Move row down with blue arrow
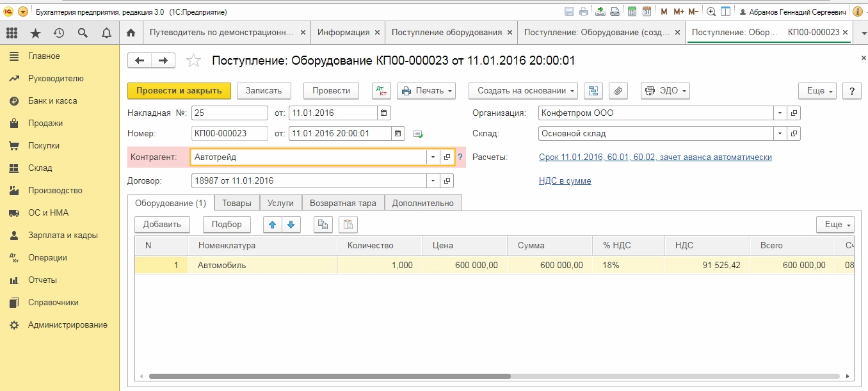Screen dimensions: 868x391 (x=291, y=225)
